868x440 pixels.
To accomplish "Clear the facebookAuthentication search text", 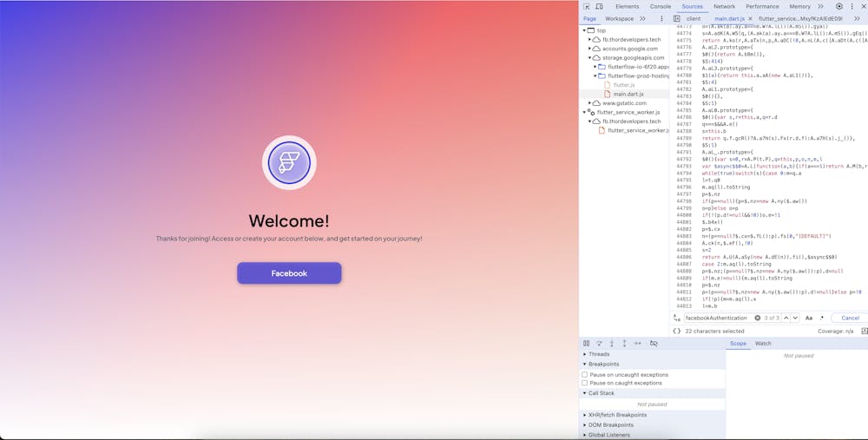I will [757, 319].
